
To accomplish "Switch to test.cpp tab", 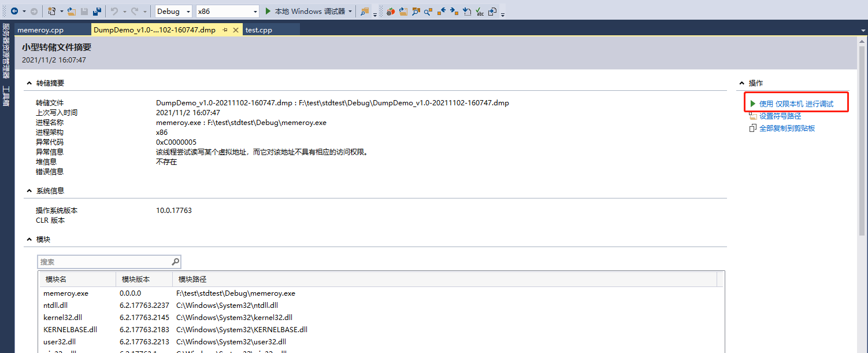I will [x=259, y=30].
